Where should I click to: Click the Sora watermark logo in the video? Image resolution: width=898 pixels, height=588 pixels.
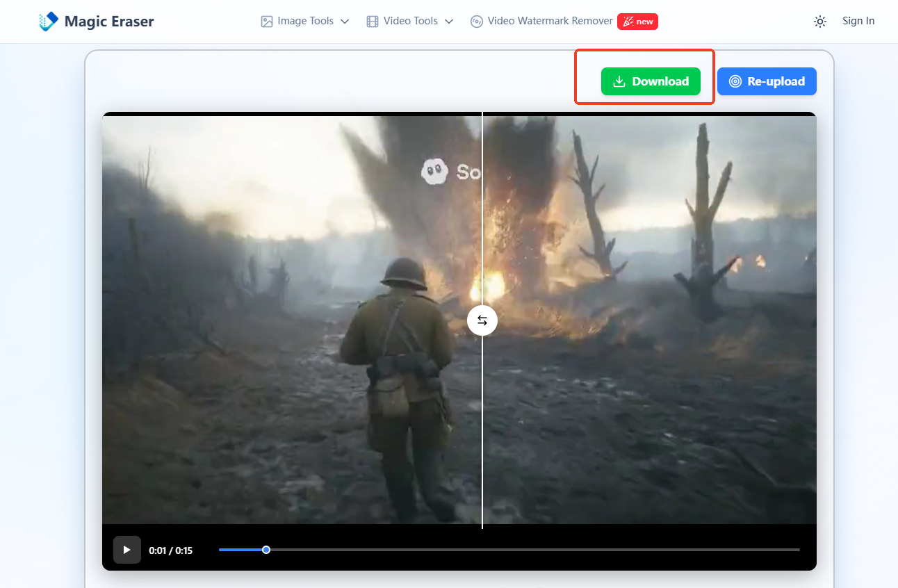click(435, 171)
